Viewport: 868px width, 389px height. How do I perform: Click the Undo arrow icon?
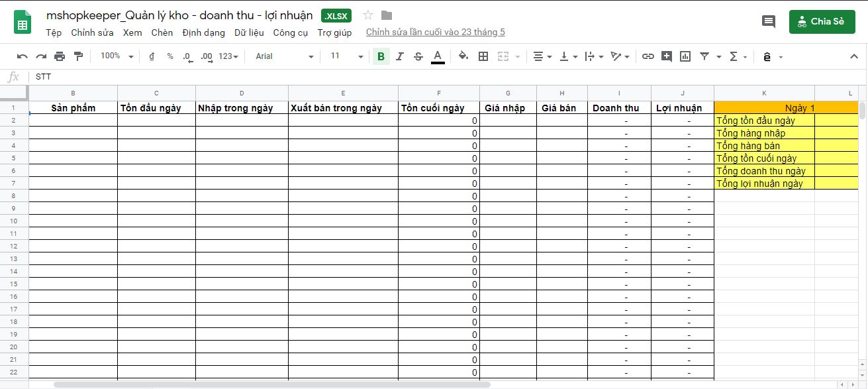[23, 57]
